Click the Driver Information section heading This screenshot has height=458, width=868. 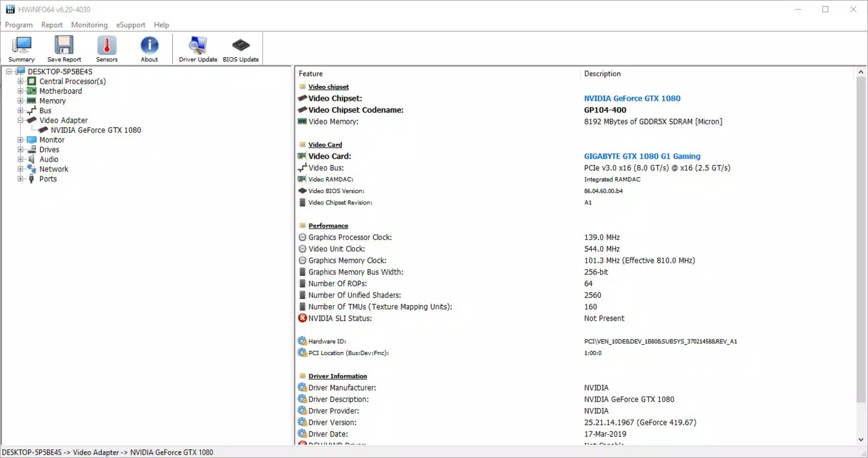click(338, 376)
